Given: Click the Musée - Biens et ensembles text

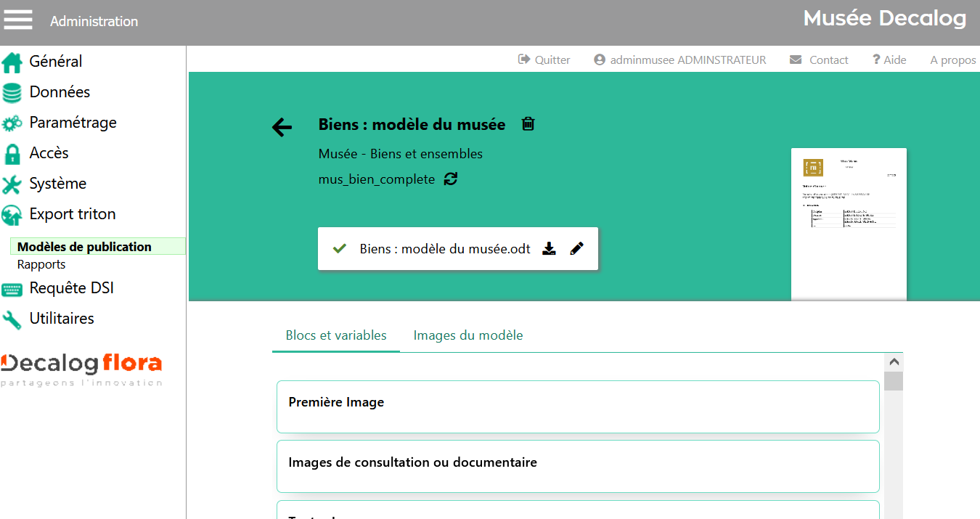Looking at the screenshot, I should pos(401,154).
